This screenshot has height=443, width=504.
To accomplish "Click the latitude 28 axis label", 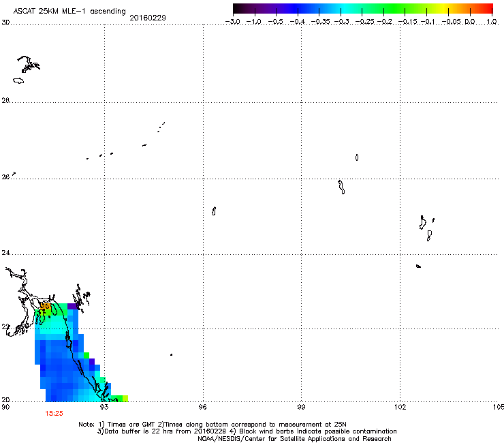I will 5,101.
